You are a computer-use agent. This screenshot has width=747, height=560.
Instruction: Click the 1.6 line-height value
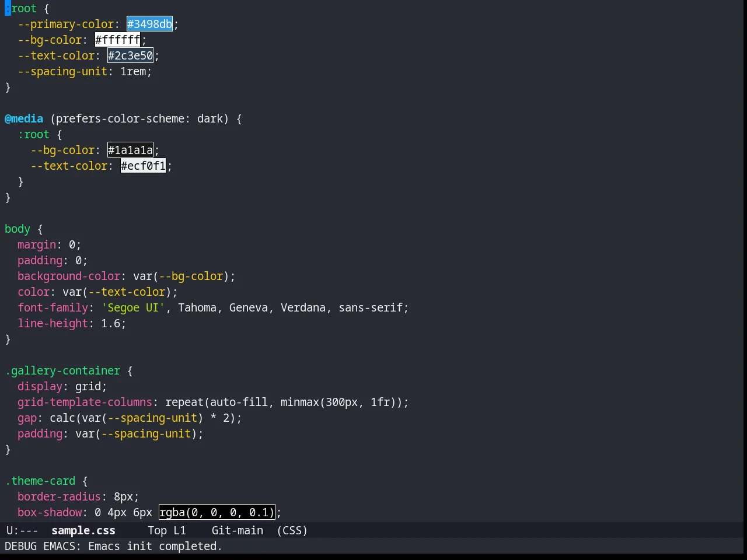coord(110,323)
